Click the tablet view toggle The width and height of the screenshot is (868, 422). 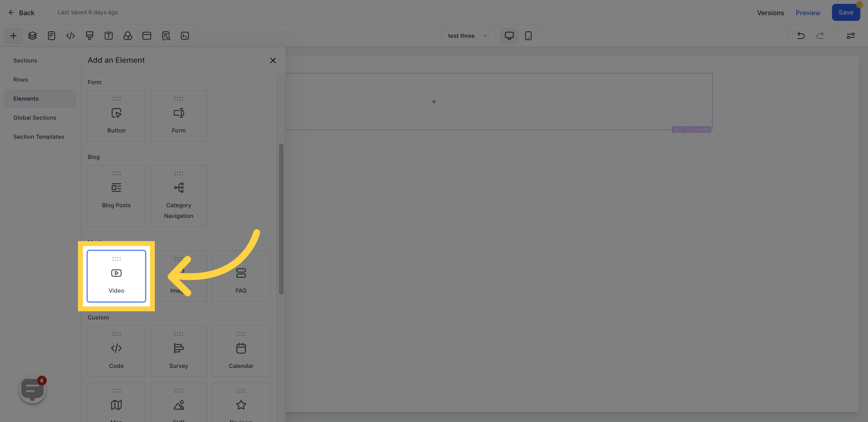pyautogui.click(x=528, y=35)
